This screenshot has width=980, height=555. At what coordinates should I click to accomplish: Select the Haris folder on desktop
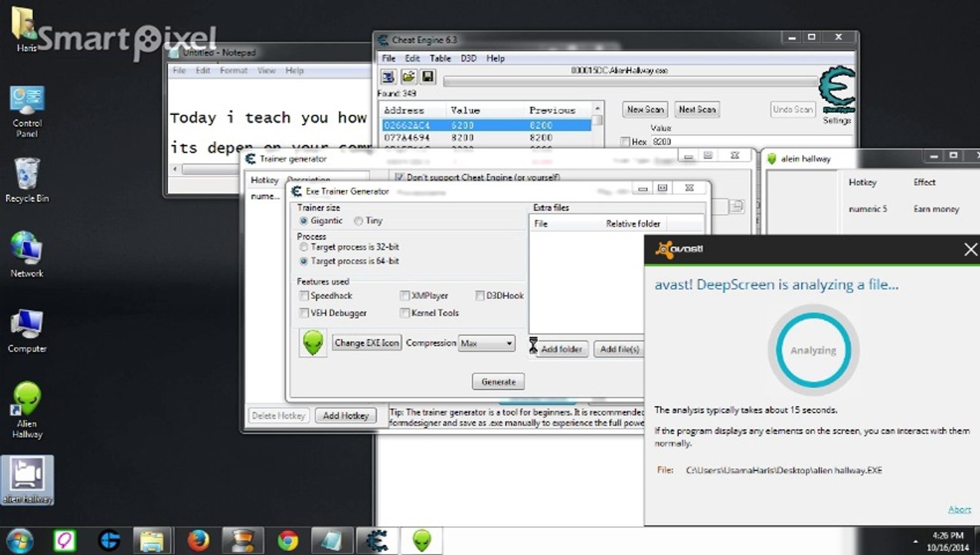[25, 31]
